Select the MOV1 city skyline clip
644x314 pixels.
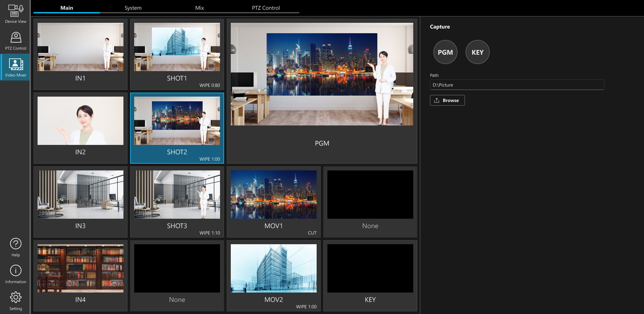pos(274,195)
